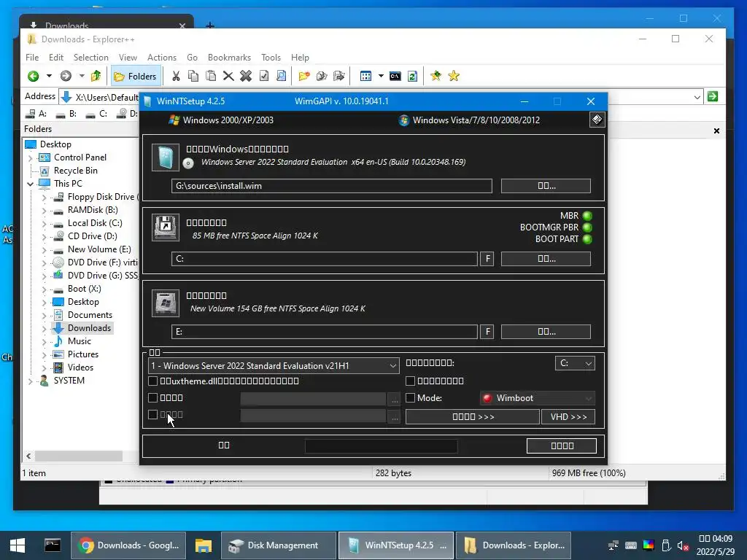Click the tweaks >>> button left of VHD

click(473, 416)
